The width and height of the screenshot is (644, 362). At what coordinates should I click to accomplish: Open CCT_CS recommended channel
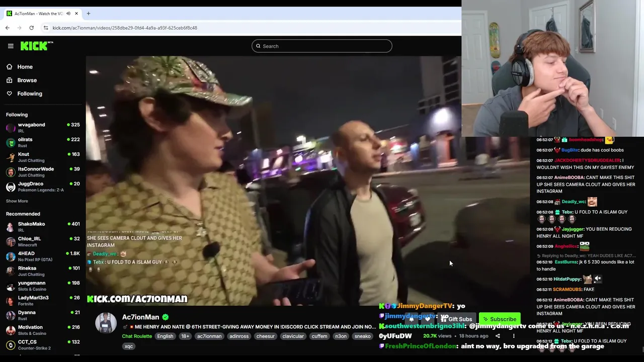(x=43, y=344)
